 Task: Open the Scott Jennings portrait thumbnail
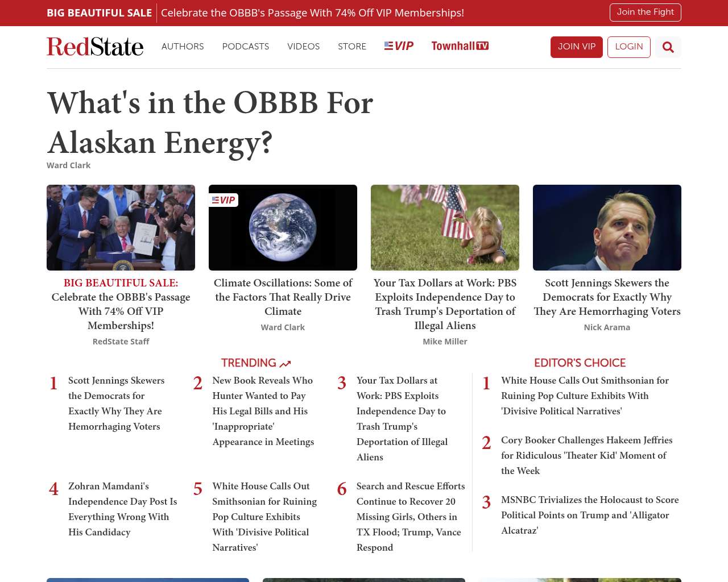607,227
